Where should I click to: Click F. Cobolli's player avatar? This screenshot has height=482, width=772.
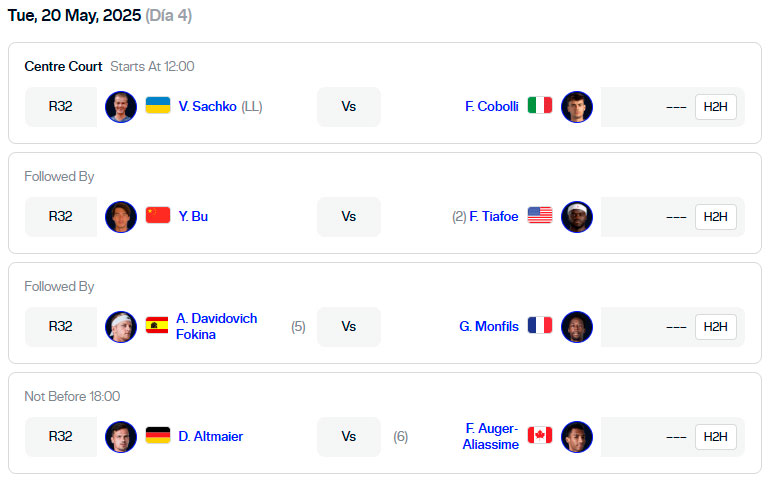577,107
